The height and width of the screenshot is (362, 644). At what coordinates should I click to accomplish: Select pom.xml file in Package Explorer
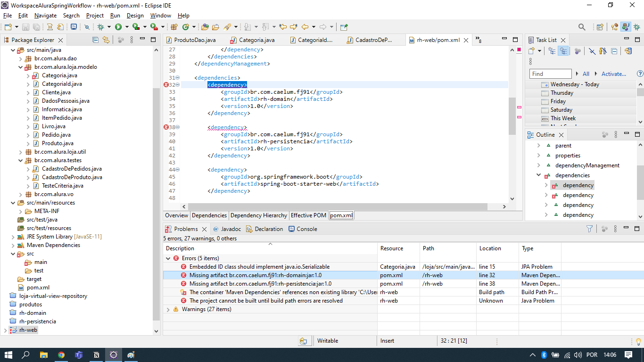pyautogui.click(x=38, y=288)
